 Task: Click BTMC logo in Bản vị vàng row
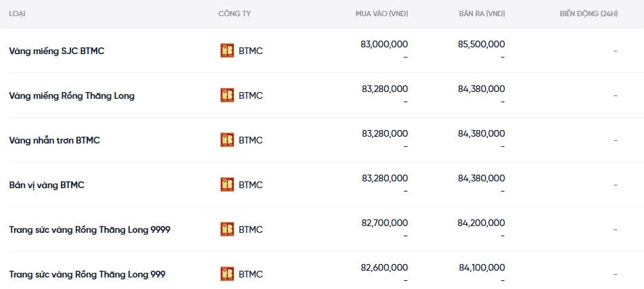point(227,185)
